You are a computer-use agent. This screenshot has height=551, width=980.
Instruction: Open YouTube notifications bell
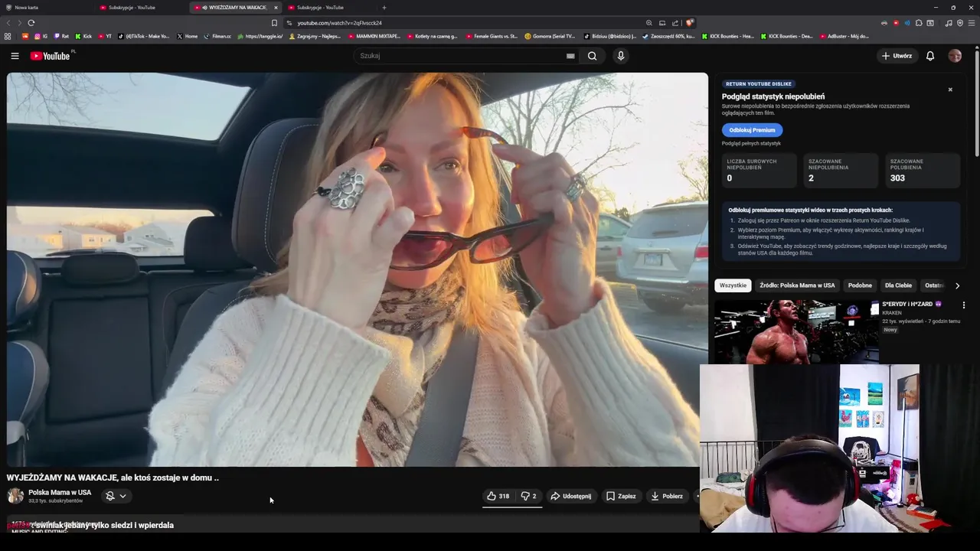[930, 56]
